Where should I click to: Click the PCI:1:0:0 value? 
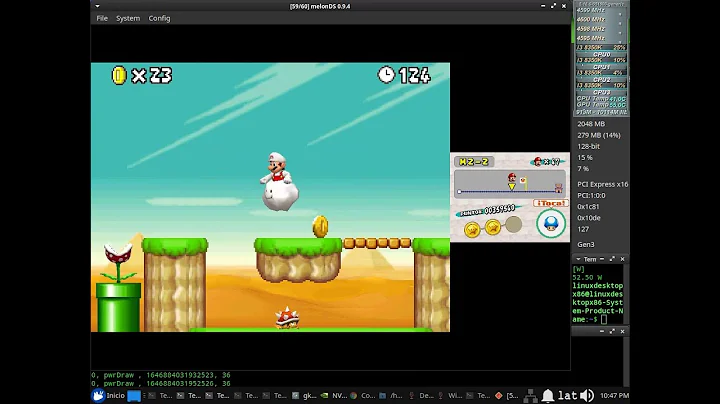[592, 196]
